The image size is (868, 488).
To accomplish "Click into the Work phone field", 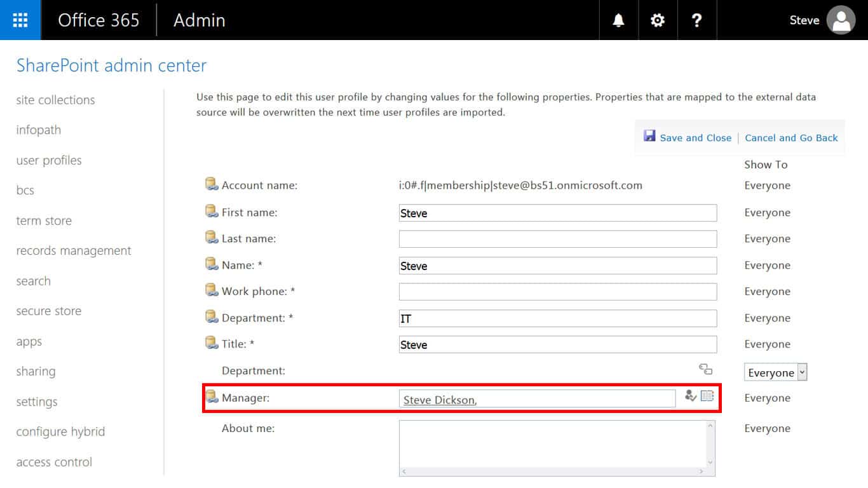I will coord(557,292).
